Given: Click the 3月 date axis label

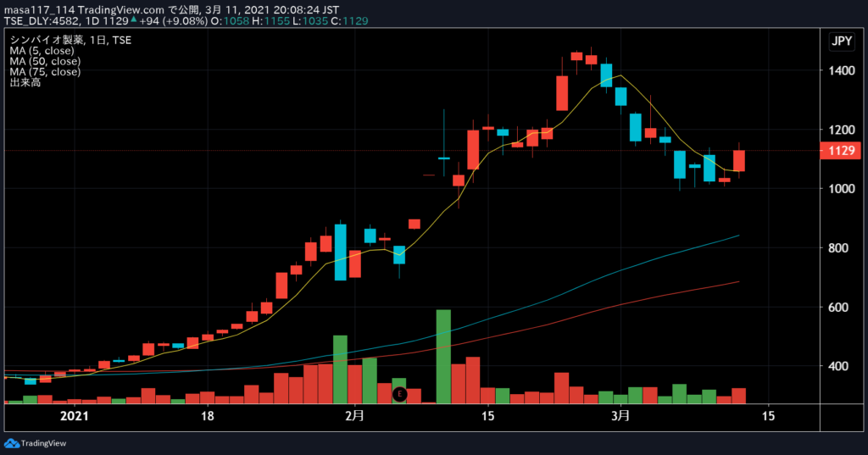Looking at the screenshot, I should tap(620, 416).
